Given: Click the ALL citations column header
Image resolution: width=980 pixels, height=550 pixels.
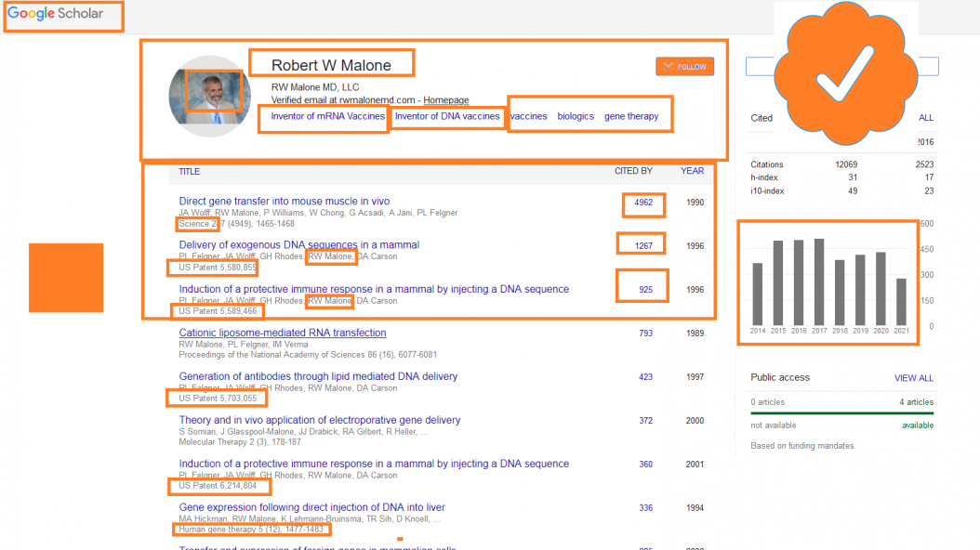Looking at the screenshot, I should (x=926, y=117).
